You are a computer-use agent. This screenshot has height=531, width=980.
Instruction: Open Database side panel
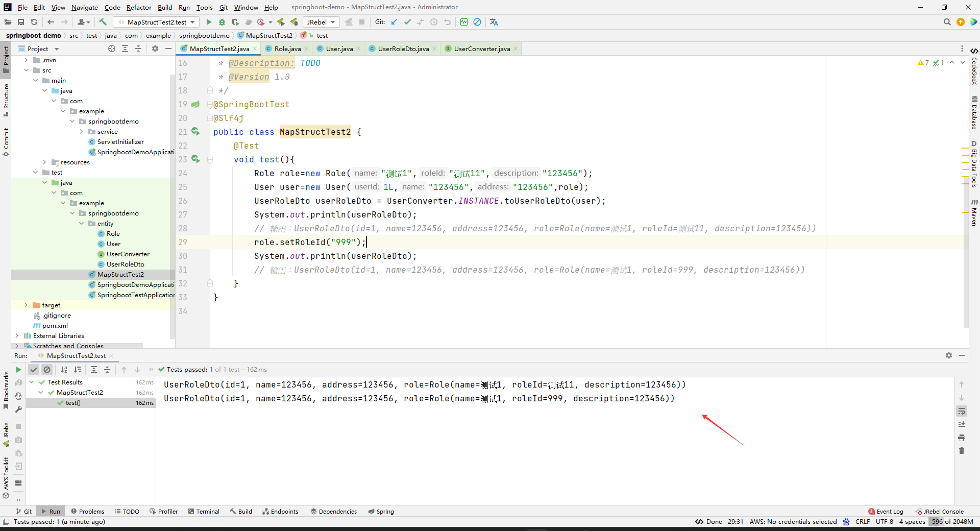pyautogui.click(x=974, y=113)
